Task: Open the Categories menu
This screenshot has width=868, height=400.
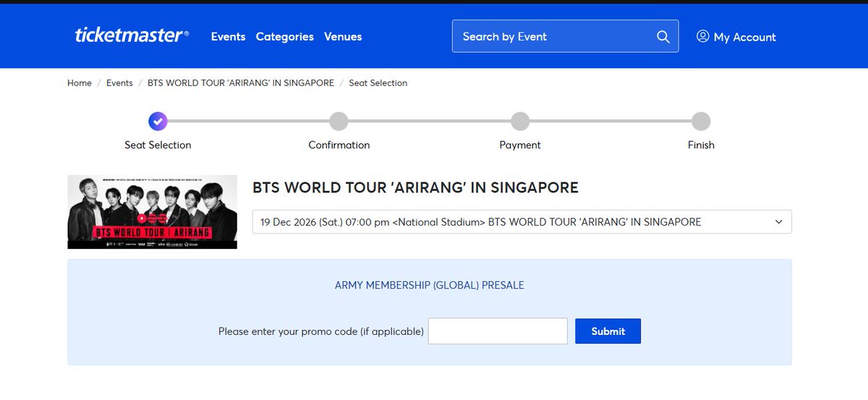Action: (x=285, y=36)
